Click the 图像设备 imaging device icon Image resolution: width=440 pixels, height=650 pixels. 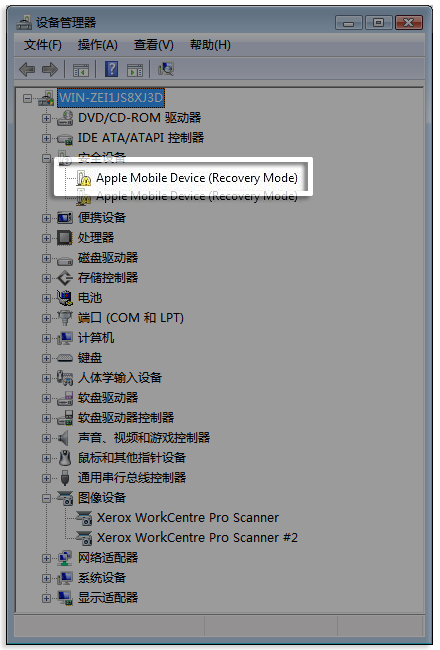click(x=65, y=498)
